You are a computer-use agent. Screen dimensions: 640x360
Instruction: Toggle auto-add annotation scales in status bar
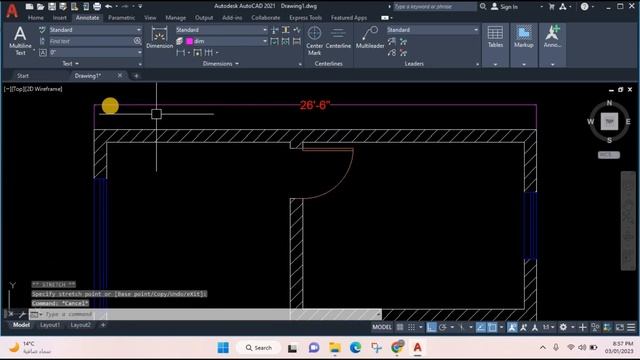[524, 327]
